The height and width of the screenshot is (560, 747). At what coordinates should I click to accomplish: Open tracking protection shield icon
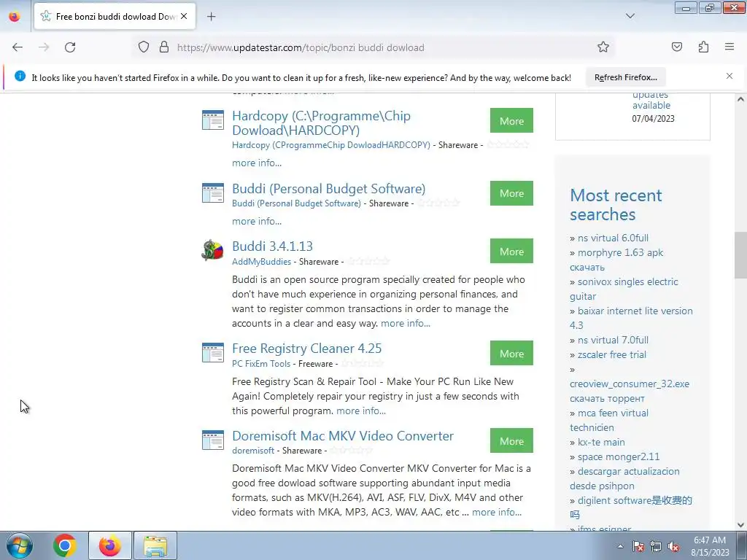click(x=144, y=47)
